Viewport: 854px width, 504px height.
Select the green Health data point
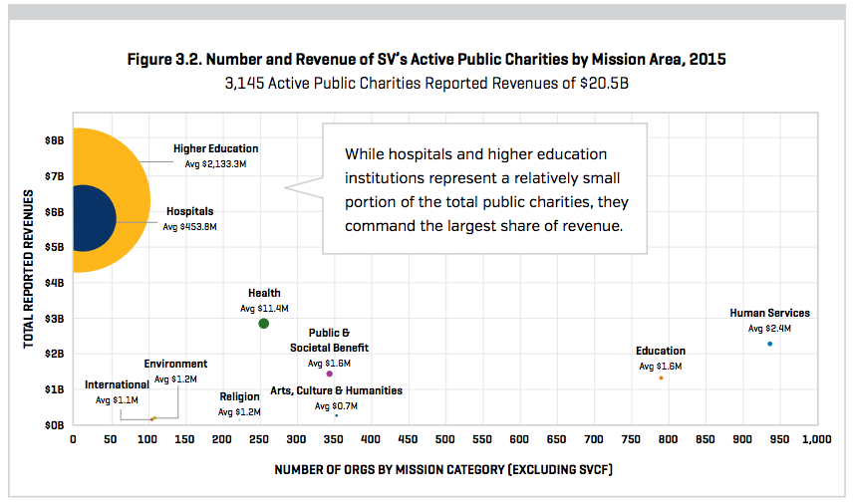point(264,324)
